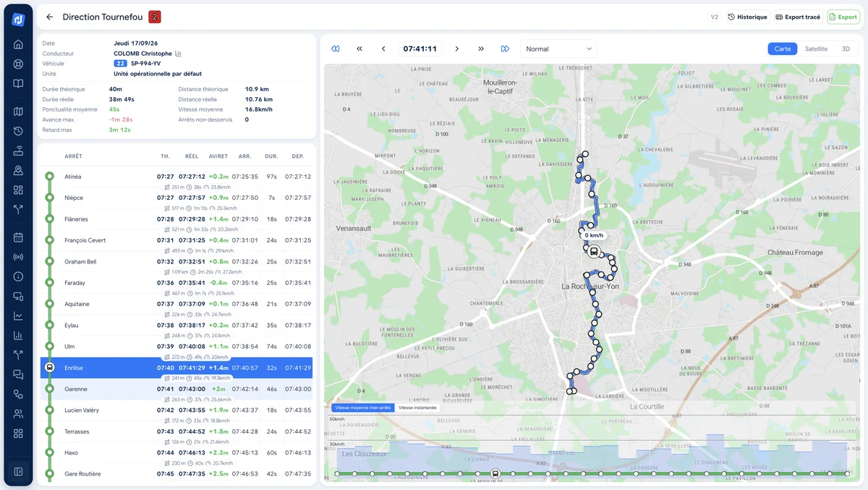Image resolution: width=868 pixels, height=490 pixels.
Task: Select the Graham Bell stop row
Action: [x=176, y=261]
